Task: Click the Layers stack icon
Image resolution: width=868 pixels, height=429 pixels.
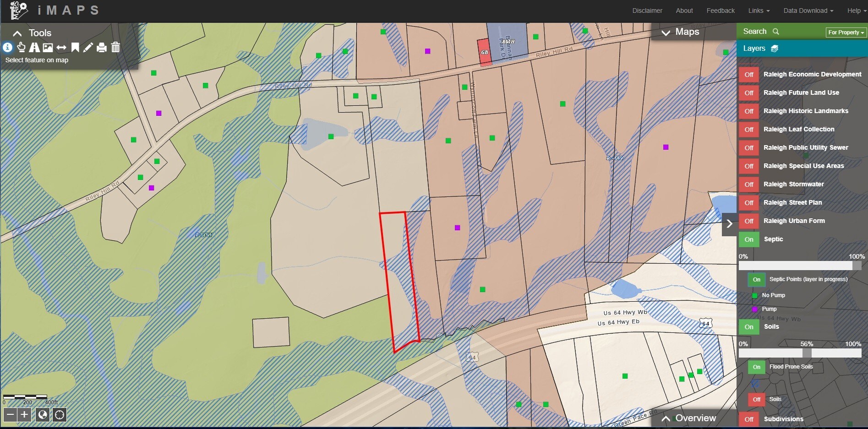Action: pos(775,48)
